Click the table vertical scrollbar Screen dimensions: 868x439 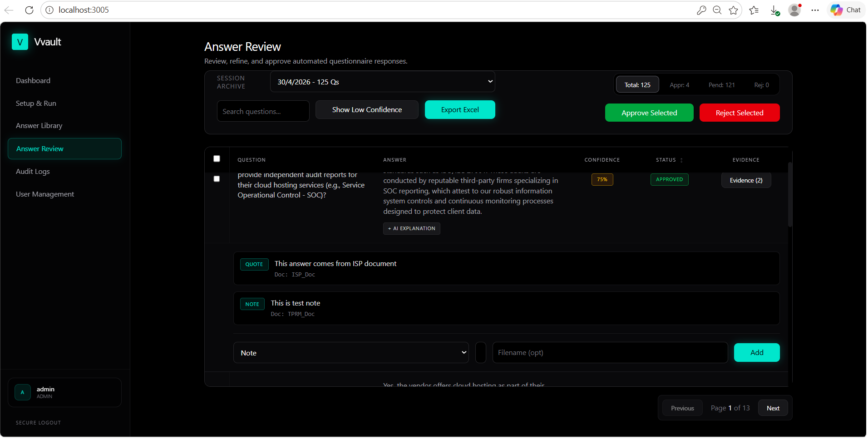pos(790,194)
